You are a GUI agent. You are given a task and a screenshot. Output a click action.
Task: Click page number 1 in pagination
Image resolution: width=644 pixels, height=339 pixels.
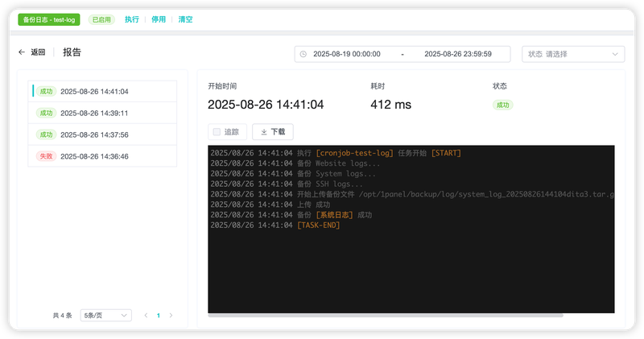[158, 316]
